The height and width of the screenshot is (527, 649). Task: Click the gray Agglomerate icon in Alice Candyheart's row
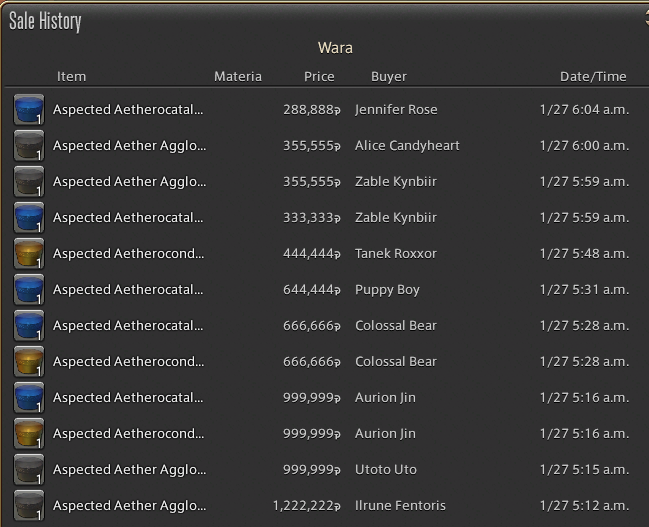tap(29, 146)
